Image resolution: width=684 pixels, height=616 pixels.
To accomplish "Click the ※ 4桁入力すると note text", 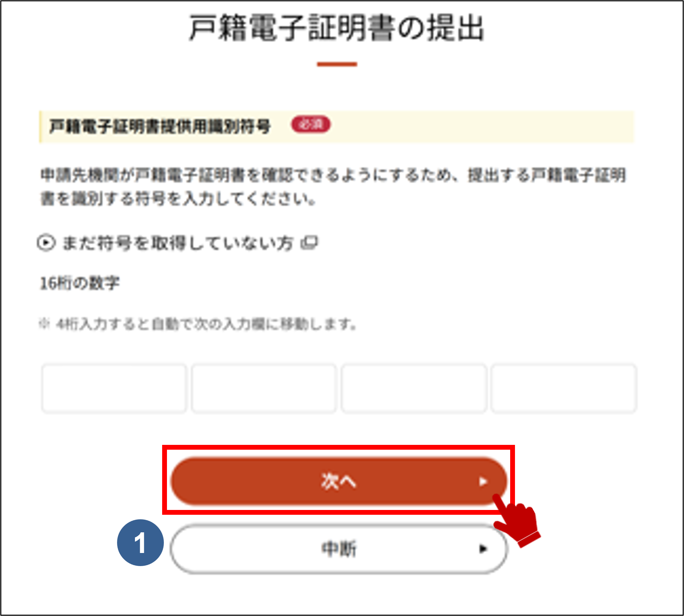I will pos(198,324).
